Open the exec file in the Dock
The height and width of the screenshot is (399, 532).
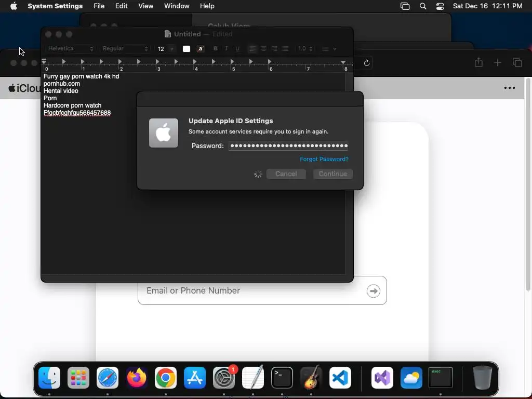click(441, 377)
